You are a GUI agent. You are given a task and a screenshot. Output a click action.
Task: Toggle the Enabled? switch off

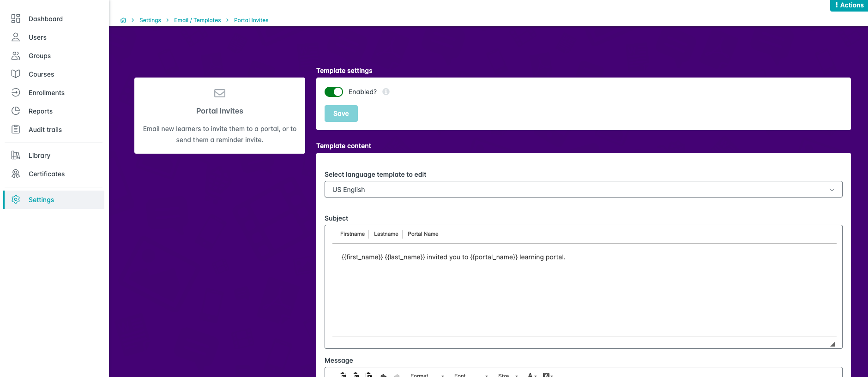[x=334, y=92]
